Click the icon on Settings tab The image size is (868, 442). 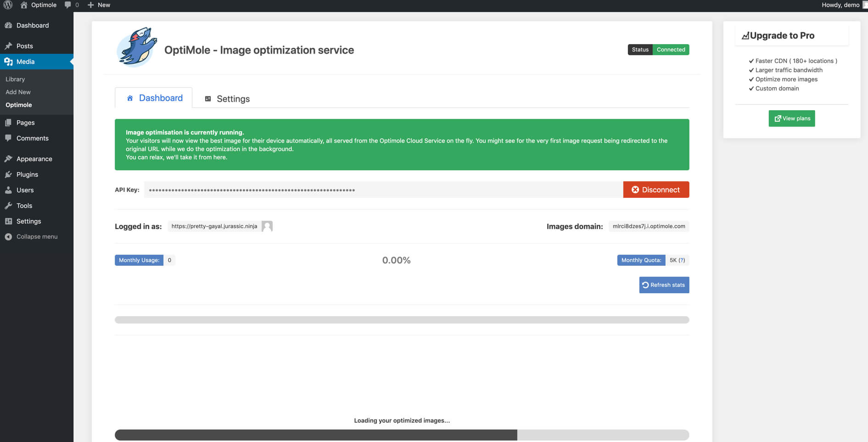click(x=208, y=99)
